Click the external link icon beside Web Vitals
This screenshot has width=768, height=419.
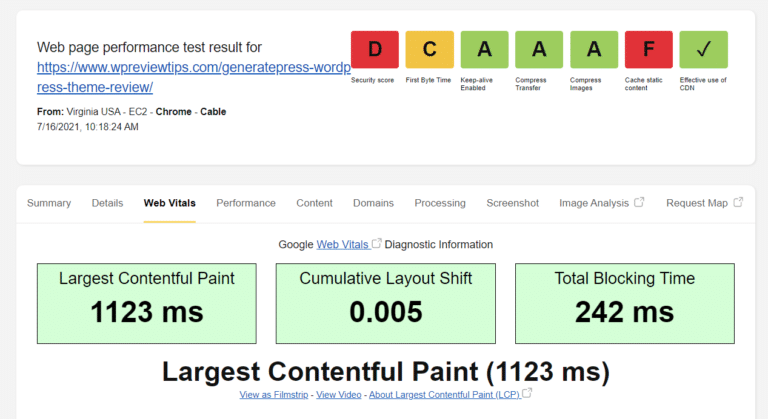(377, 244)
